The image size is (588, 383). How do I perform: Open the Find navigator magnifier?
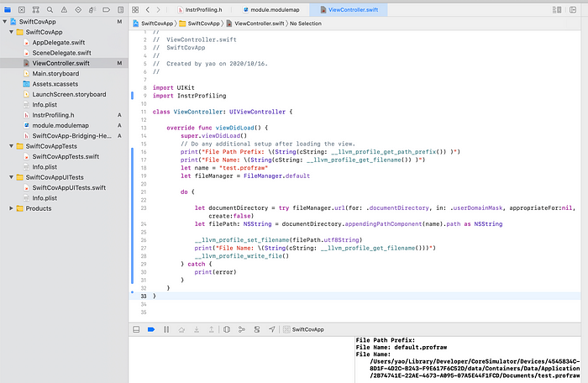[x=50, y=10]
